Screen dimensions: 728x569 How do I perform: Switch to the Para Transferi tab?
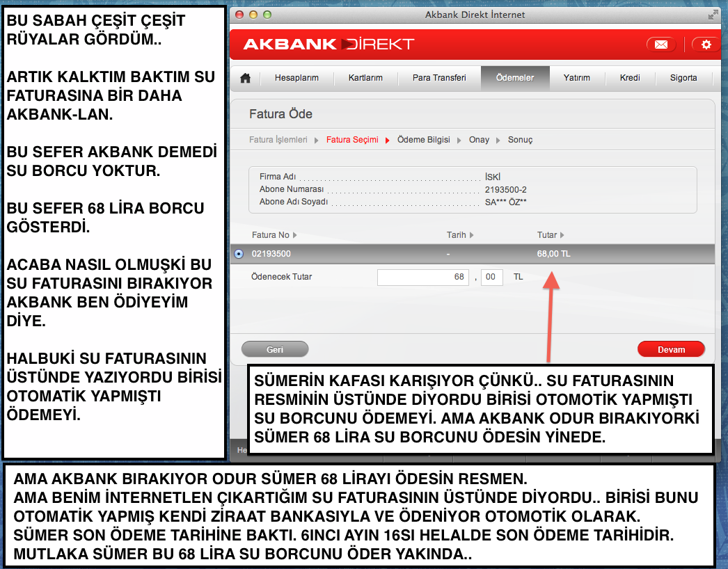439,78
